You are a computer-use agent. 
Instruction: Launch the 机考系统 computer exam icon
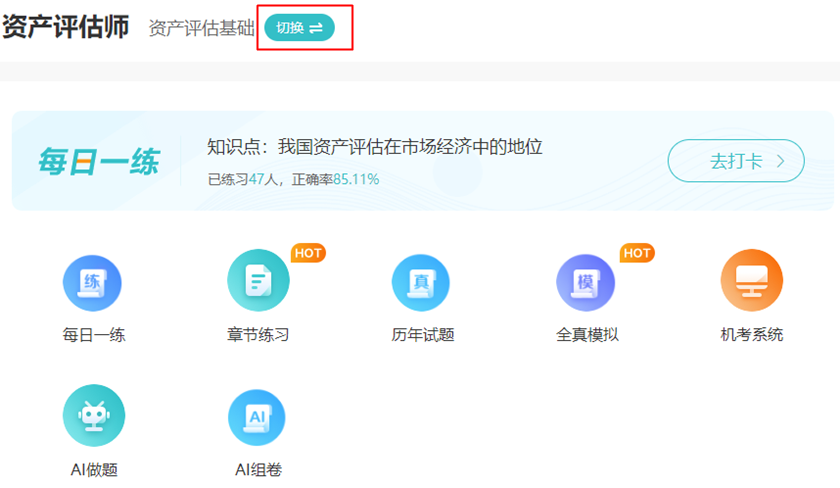tap(752, 281)
